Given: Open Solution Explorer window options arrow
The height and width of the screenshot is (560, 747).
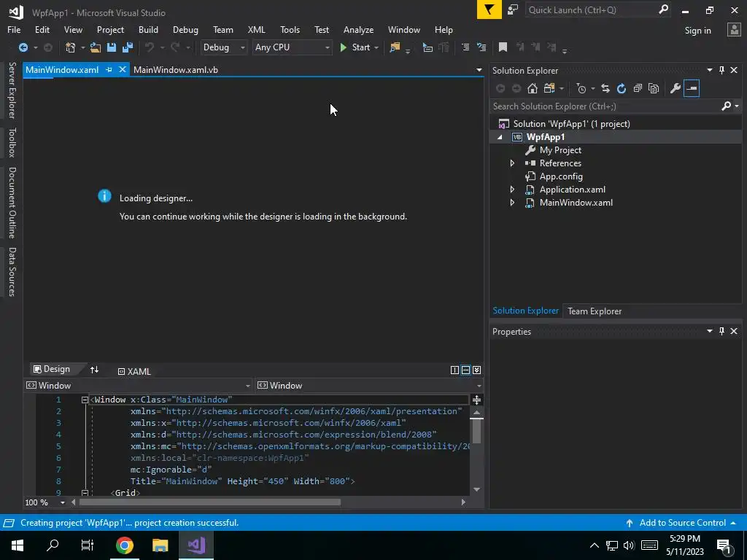Looking at the screenshot, I should 709,70.
